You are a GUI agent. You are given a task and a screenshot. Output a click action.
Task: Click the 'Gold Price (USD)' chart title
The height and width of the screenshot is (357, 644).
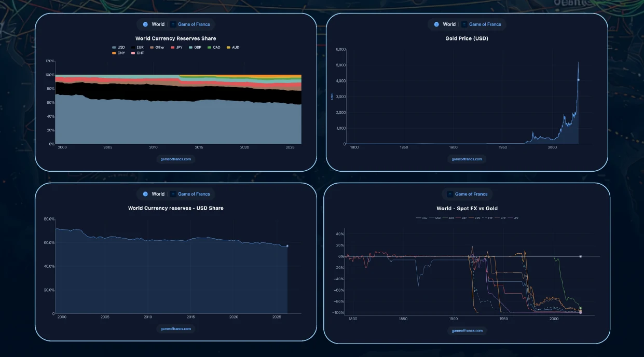click(467, 38)
